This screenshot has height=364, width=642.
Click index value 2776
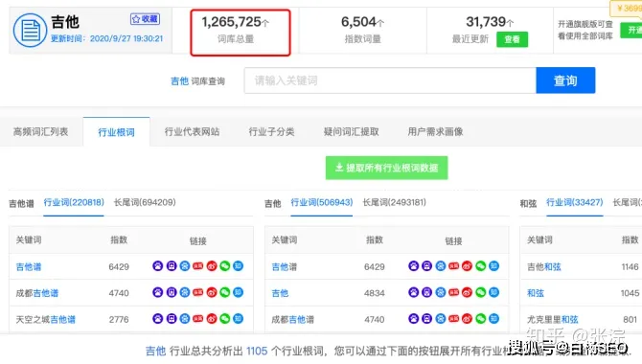point(119,319)
